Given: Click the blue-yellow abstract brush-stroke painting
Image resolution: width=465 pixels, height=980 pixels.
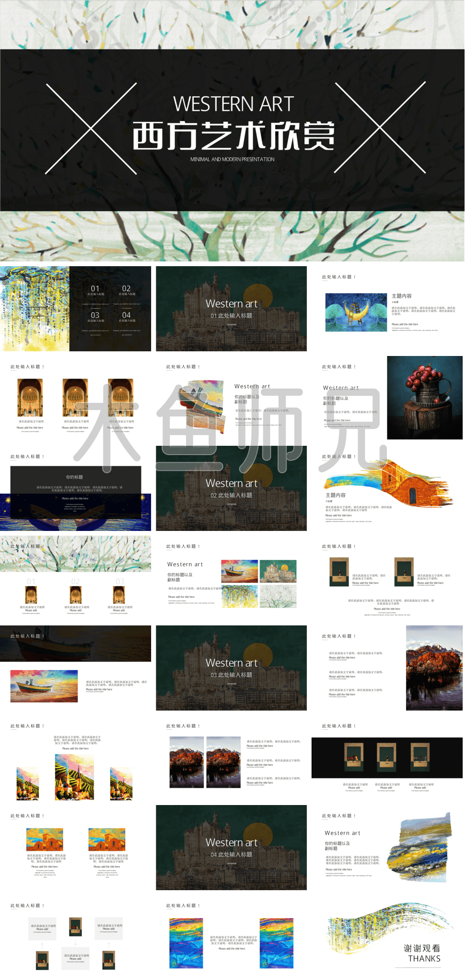Looking at the screenshot, I should [x=419, y=848].
